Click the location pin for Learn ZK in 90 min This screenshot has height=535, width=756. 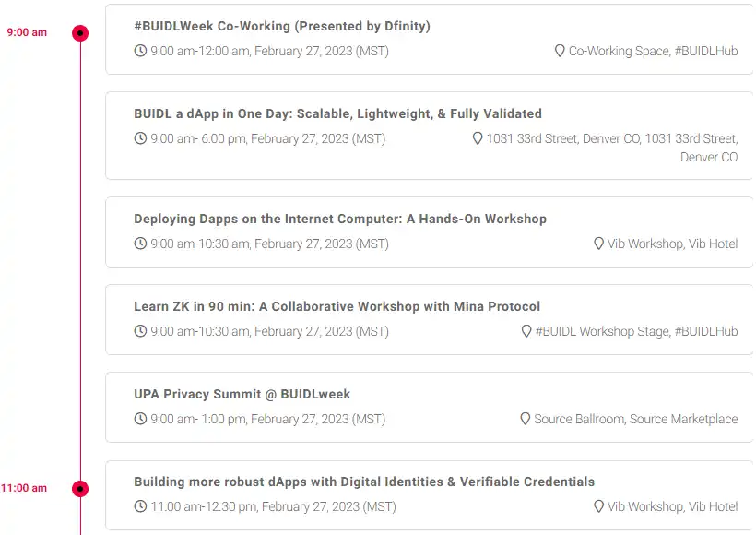click(x=526, y=331)
